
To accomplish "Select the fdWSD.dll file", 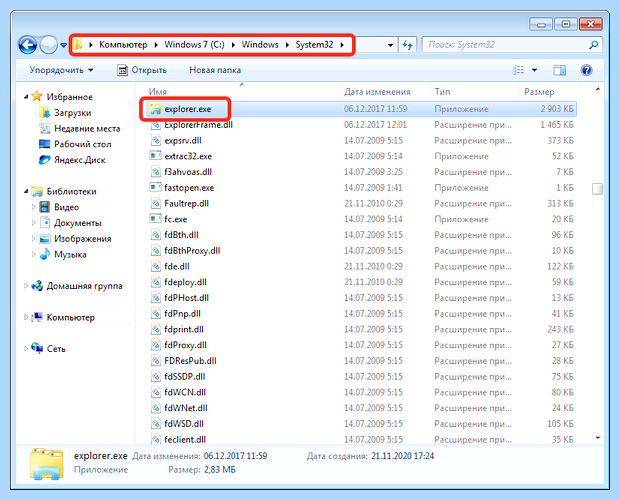I will point(361,424).
